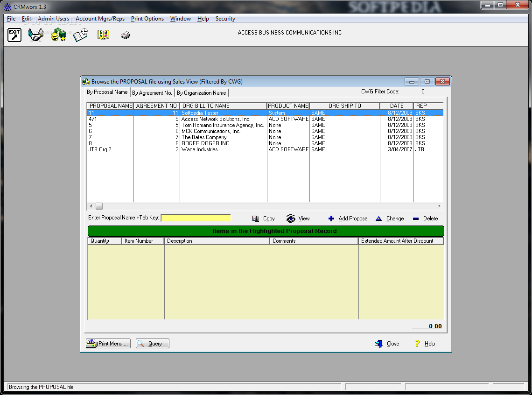The width and height of the screenshot is (532, 395).
Task: Click the View eye icon
Action: click(291, 219)
